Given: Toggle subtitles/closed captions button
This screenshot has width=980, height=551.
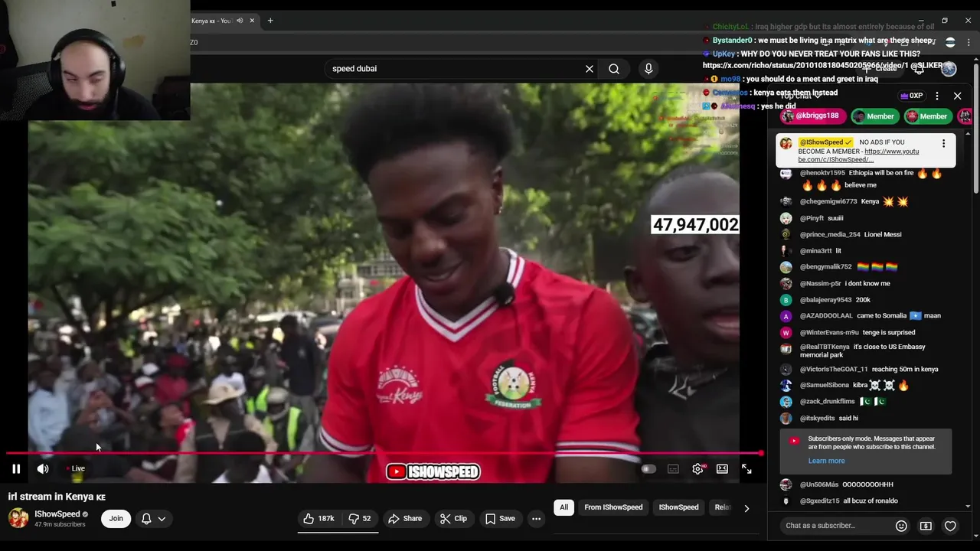Looking at the screenshot, I should click(673, 469).
